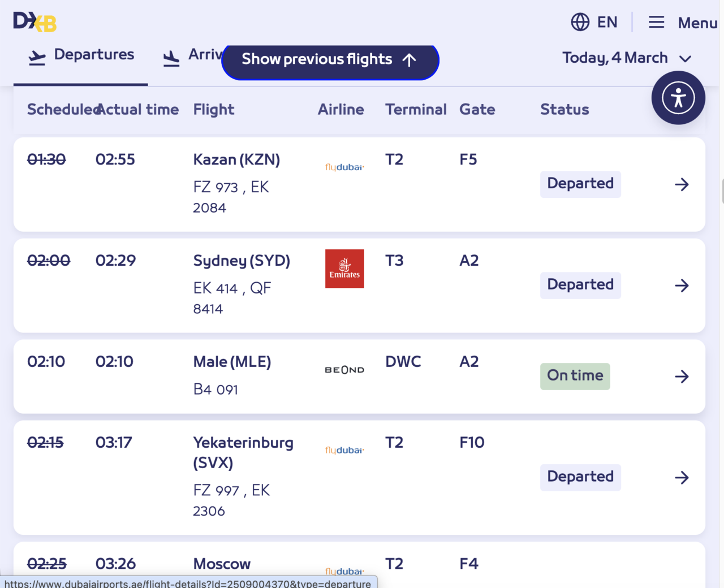724x588 pixels.
Task: Select EN language option
Action: click(x=607, y=22)
